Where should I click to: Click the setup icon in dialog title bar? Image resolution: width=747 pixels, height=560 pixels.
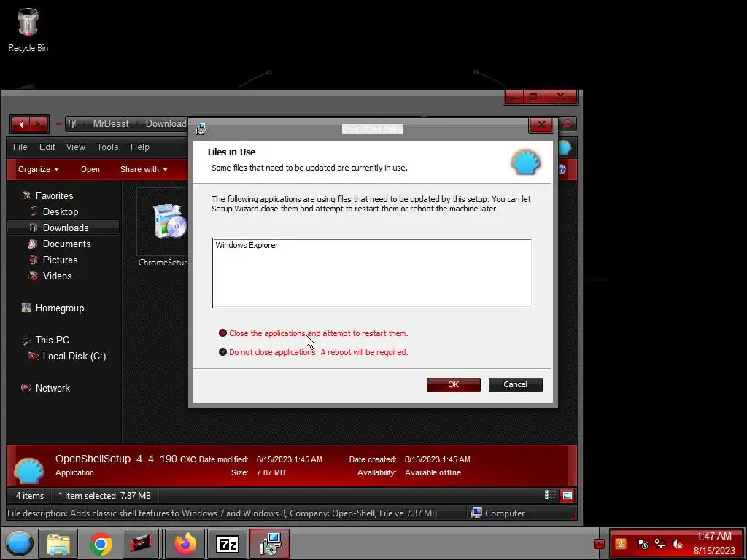point(201,128)
